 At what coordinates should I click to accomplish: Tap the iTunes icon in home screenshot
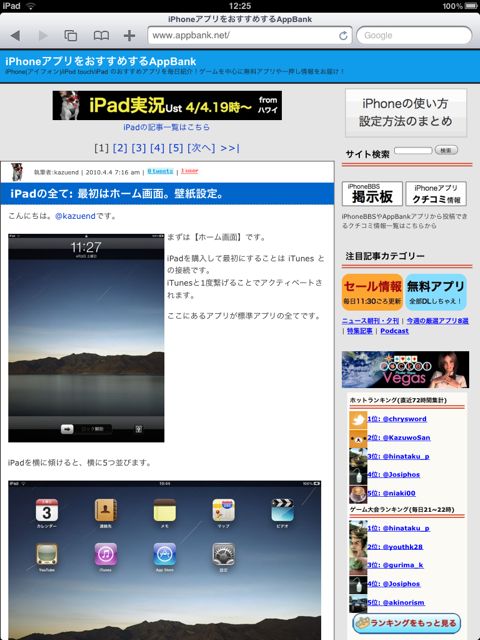tap(106, 554)
